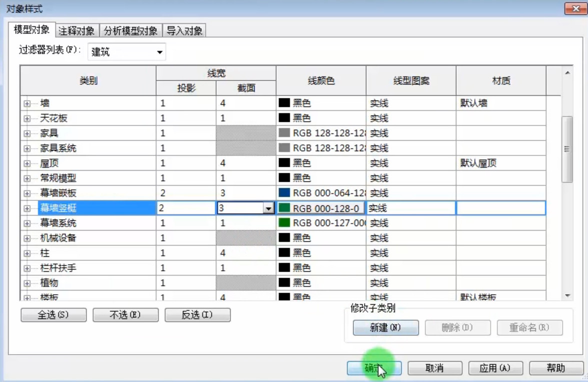
Task: Click the gray line color swatch for 家具系统
Action: [x=284, y=148]
